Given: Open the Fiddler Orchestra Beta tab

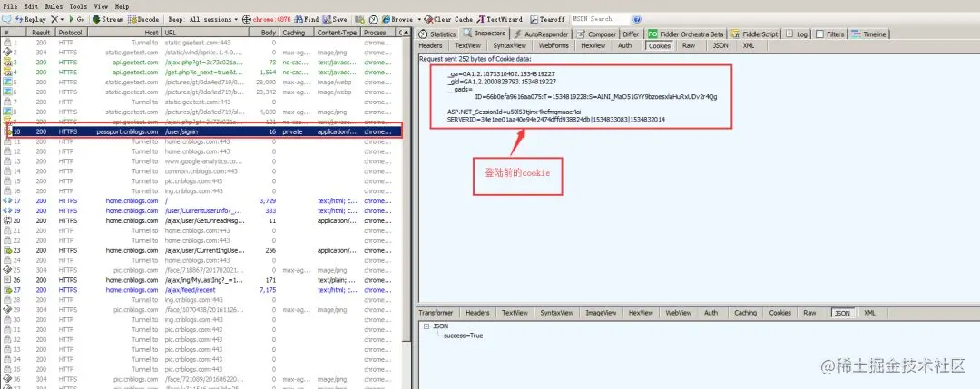Looking at the screenshot, I should coord(686,34).
